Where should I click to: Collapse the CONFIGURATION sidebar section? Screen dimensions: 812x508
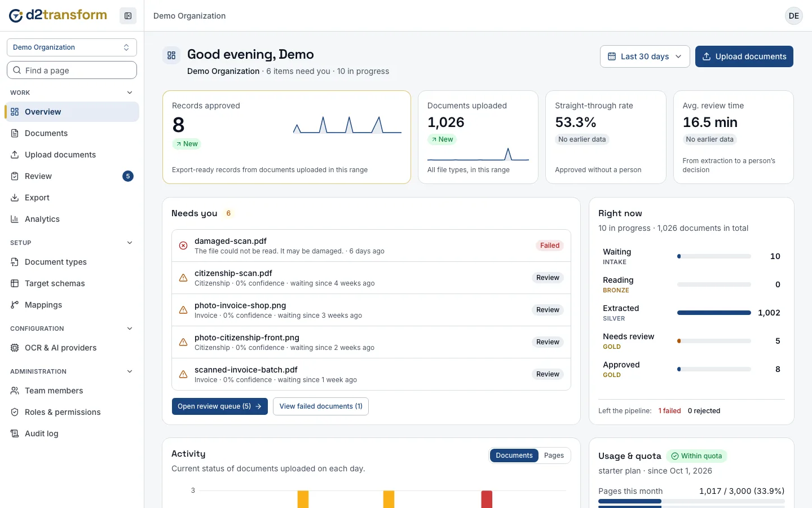(130, 329)
